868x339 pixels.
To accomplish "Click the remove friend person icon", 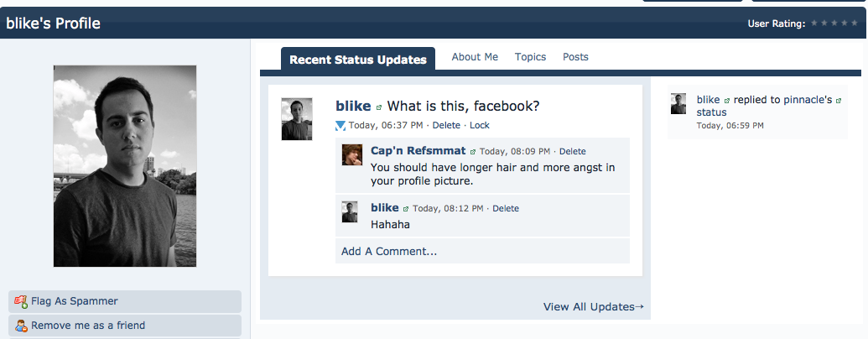I will click(21, 326).
